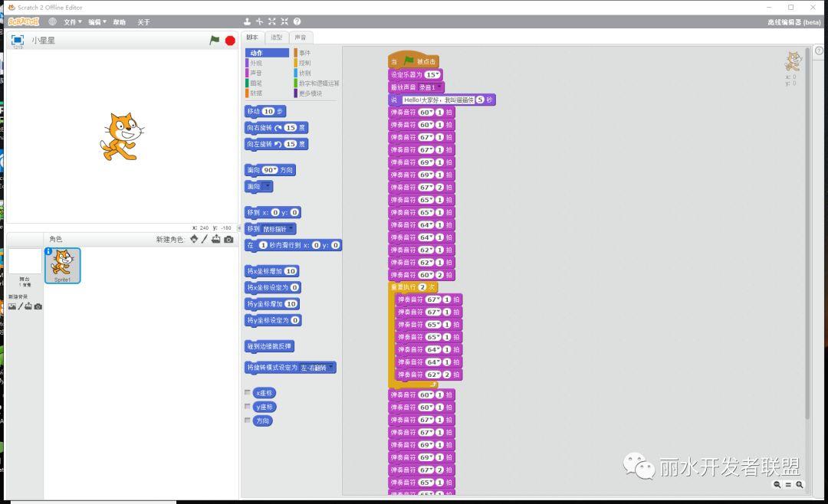Open the 90 direction dropdown in 面向 block
This screenshot has height=504, width=828.
click(271, 170)
